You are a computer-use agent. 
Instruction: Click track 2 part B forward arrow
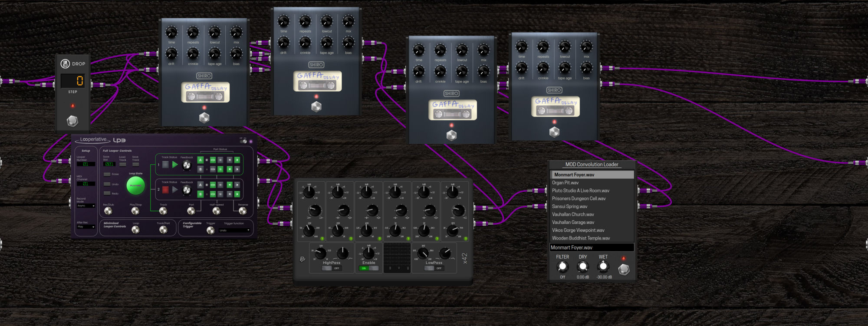[237, 194]
